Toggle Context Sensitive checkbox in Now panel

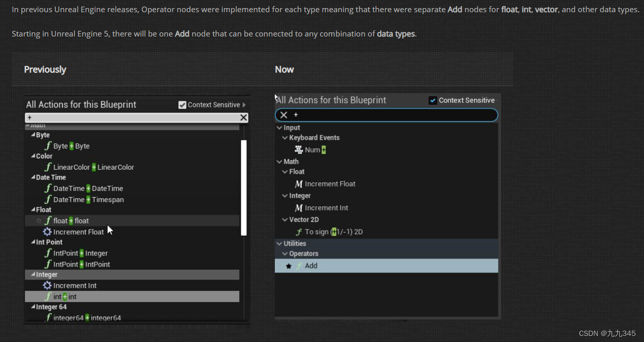[433, 100]
